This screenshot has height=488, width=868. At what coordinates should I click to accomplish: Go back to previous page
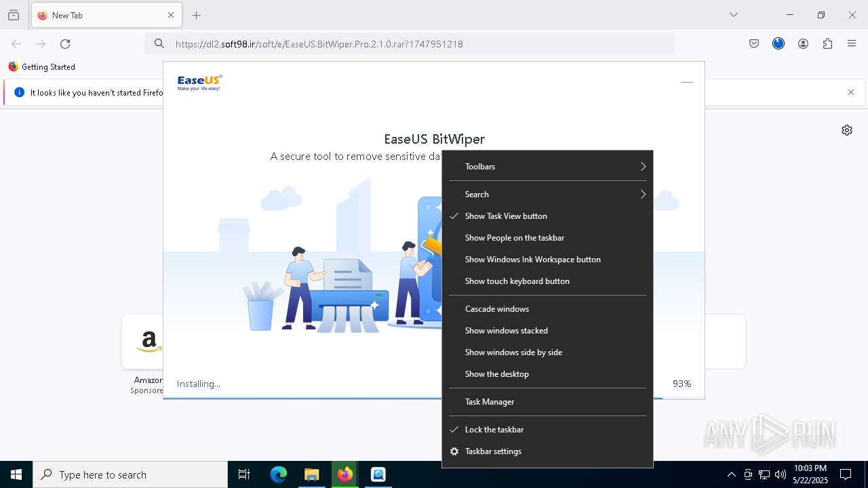click(16, 44)
